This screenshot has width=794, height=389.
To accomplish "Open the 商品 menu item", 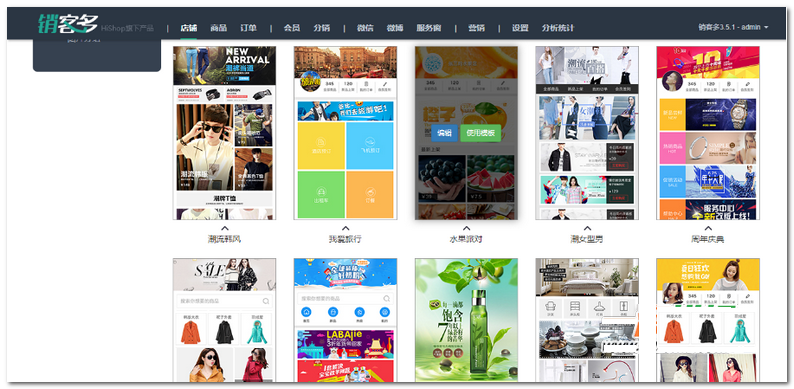I will (x=219, y=28).
